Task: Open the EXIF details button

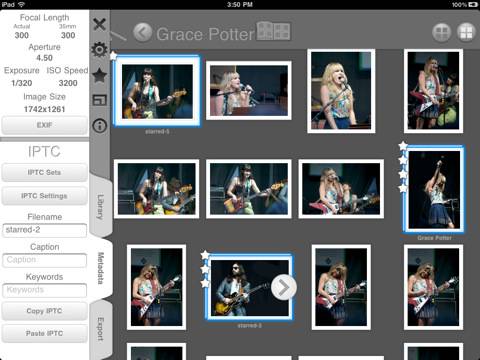Action: coord(44,125)
